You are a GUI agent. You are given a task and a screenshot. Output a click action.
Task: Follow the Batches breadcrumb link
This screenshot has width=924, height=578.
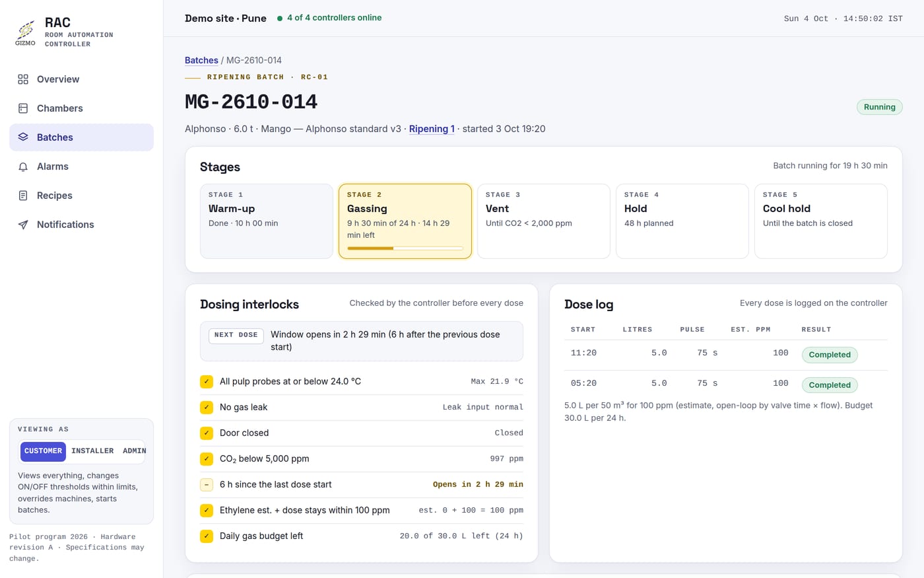click(201, 60)
